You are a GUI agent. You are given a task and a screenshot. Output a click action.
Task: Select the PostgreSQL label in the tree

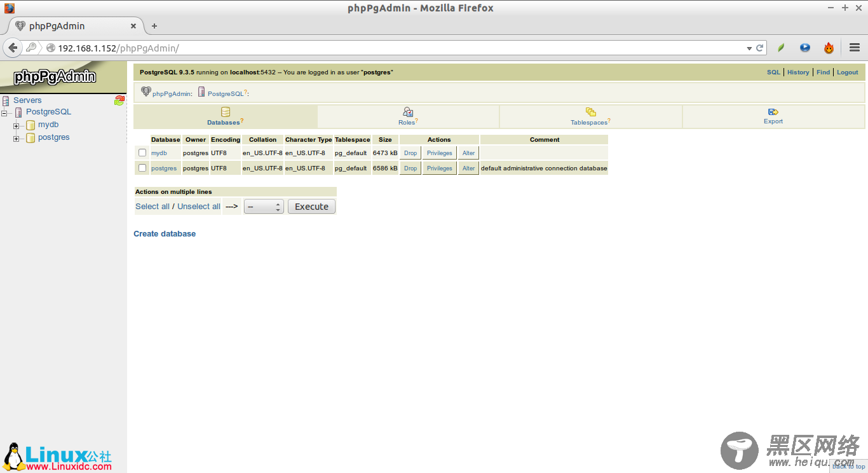click(48, 112)
